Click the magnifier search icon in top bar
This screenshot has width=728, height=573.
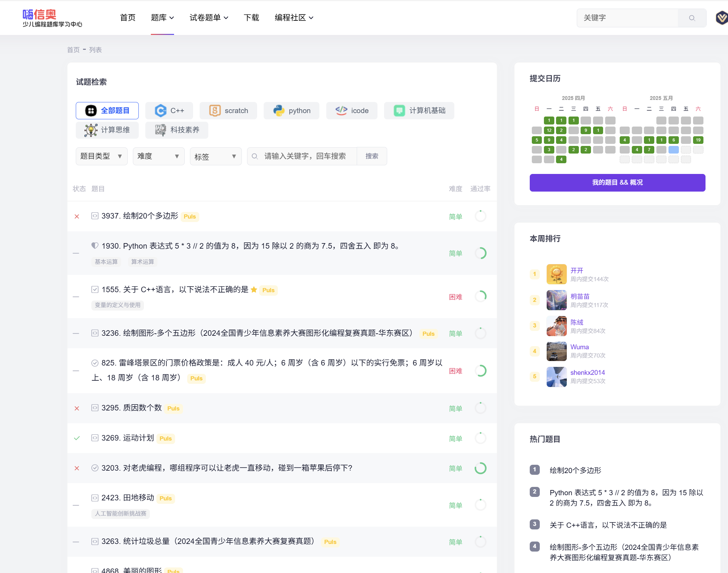(692, 18)
